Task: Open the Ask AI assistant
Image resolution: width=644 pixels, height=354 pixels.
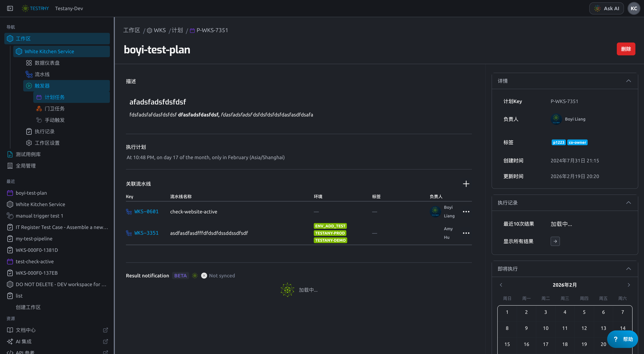Action: click(x=606, y=9)
